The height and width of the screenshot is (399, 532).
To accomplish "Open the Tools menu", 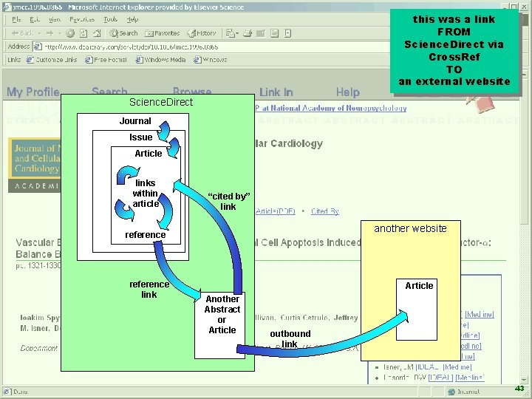I will click(110, 19).
